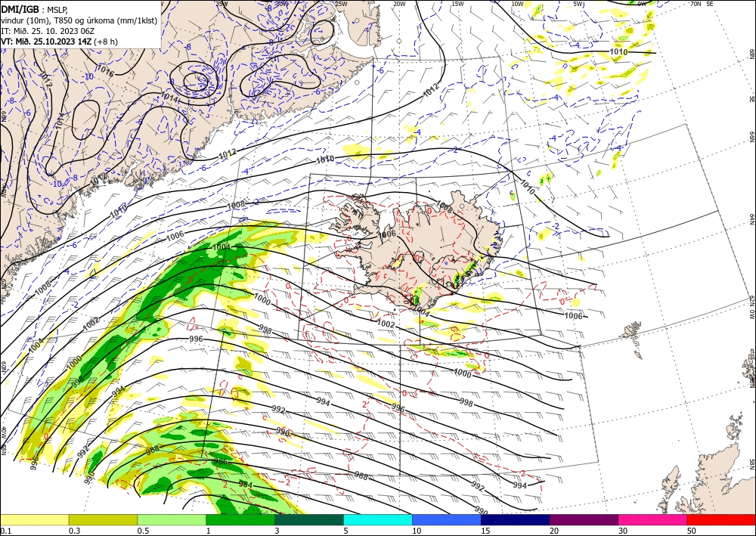Pick the green 1–3 mm legend swatch
This screenshot has height=536, width=756.
pos(240,519)
